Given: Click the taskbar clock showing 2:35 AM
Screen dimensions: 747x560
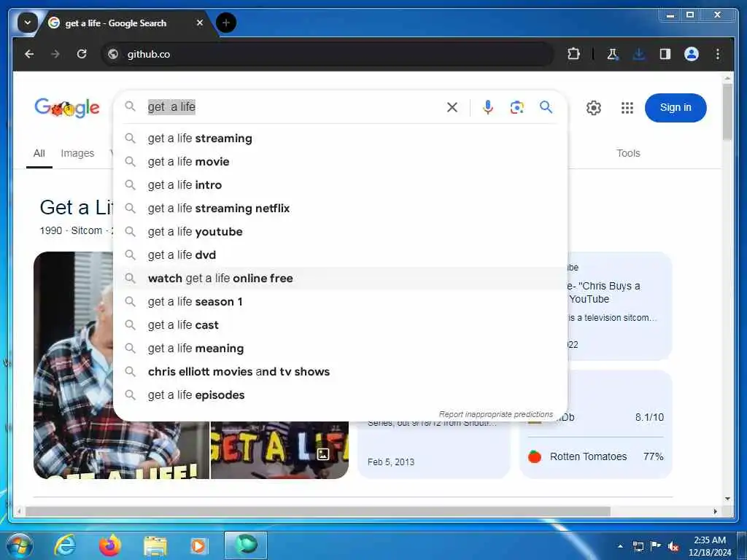Looking at the screenshot, I should coord(710,546).
